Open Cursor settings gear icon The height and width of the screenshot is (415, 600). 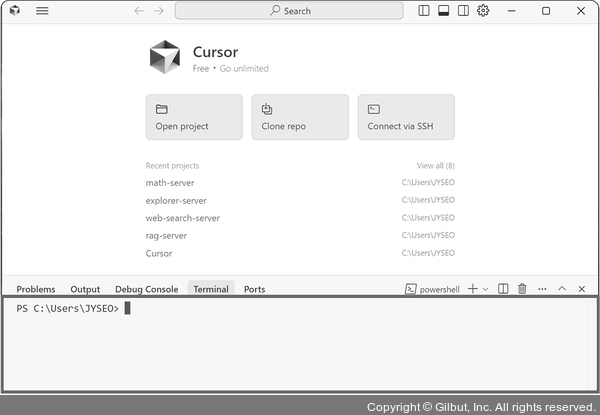pyautogui.click(x=483, y=11)
